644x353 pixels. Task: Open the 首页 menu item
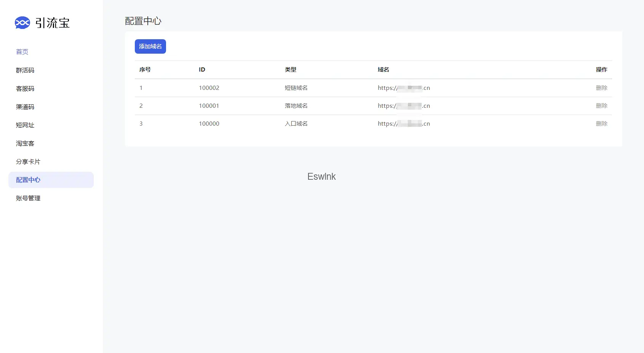22,52
